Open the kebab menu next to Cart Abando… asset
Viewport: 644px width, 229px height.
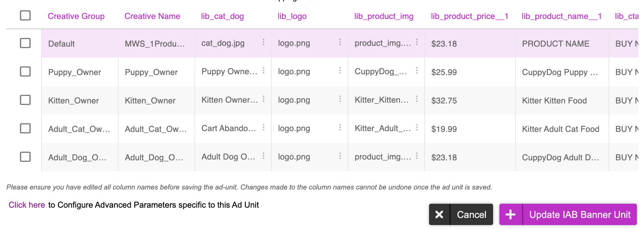pyautogui.click(x=264, y=127)
